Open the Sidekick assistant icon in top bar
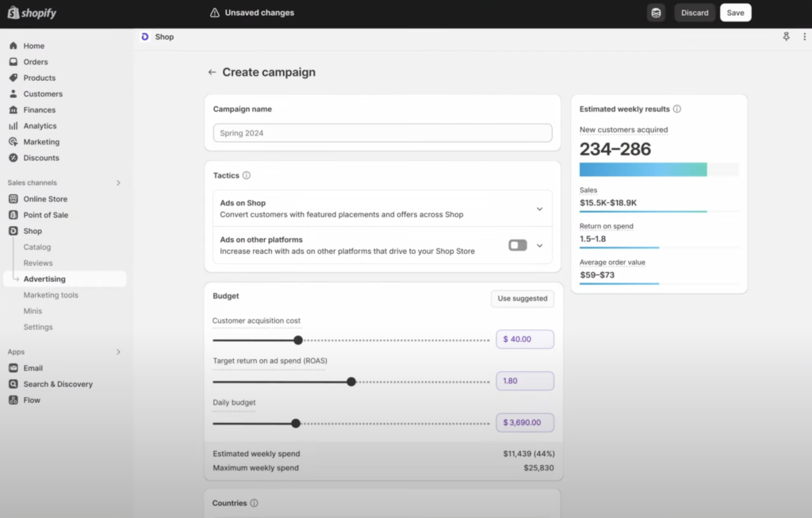 [656, 13]
